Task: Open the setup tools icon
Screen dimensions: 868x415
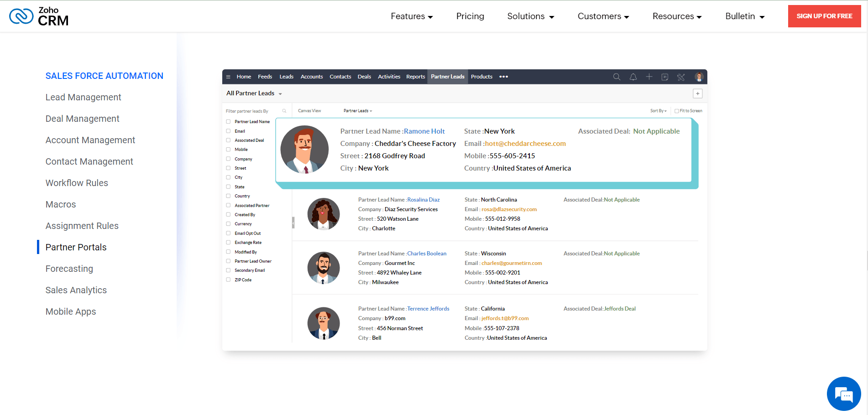Action: click(x=681, y=77)
